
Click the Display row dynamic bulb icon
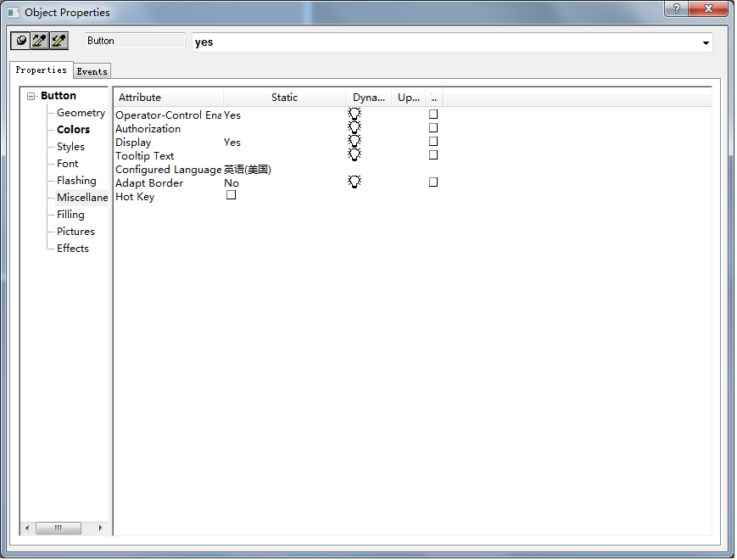click(355, 142)
